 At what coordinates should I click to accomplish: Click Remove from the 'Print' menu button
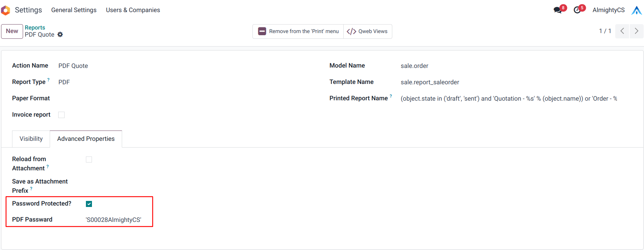(x=298, y=31)
